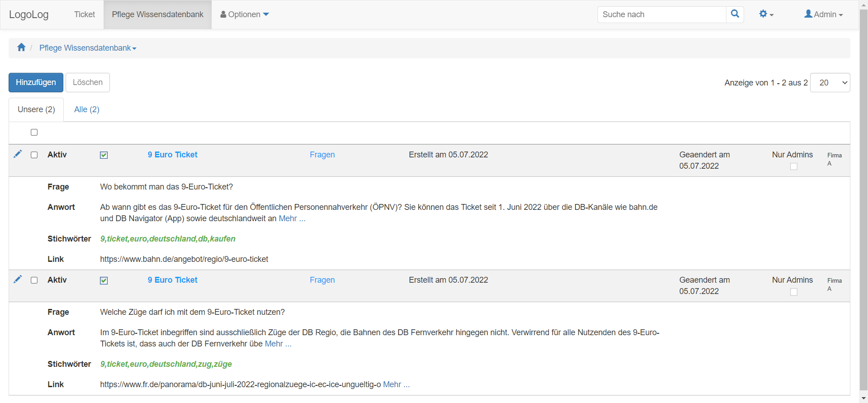Expand Pflege Wissensdatenbank breadcrumb dropdown
Screen dimensions: 868x403
[x=88, y=48]
